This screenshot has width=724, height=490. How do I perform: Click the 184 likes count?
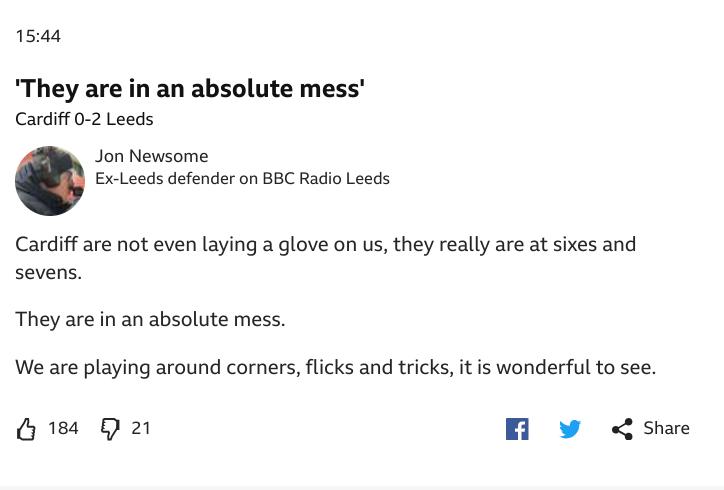[63, 428]
